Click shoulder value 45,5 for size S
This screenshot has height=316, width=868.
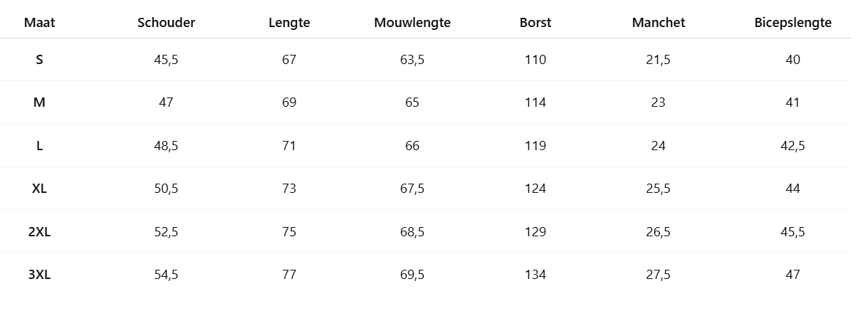(166, 60)
